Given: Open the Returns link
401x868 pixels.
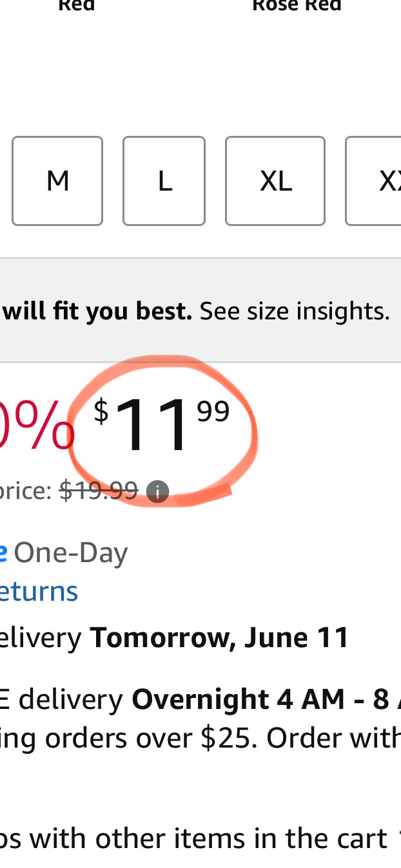Looking at the screenshot, I should [x=39, y=591].
